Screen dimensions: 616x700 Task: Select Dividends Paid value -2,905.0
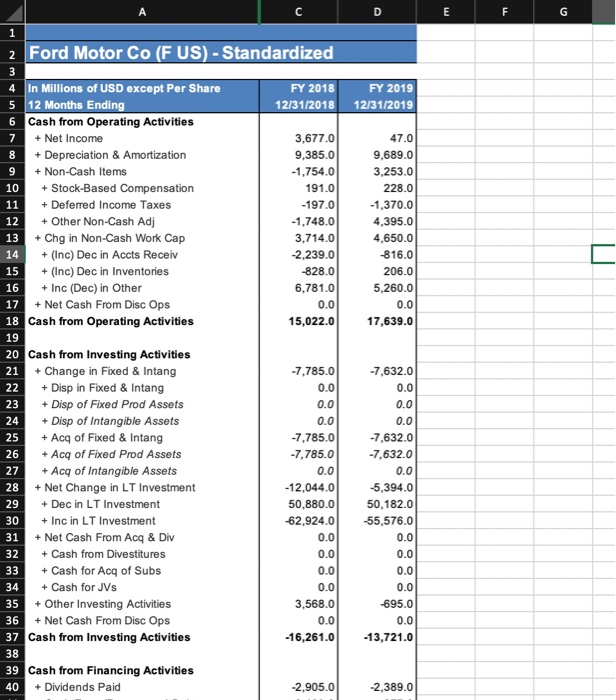[299, 687]
